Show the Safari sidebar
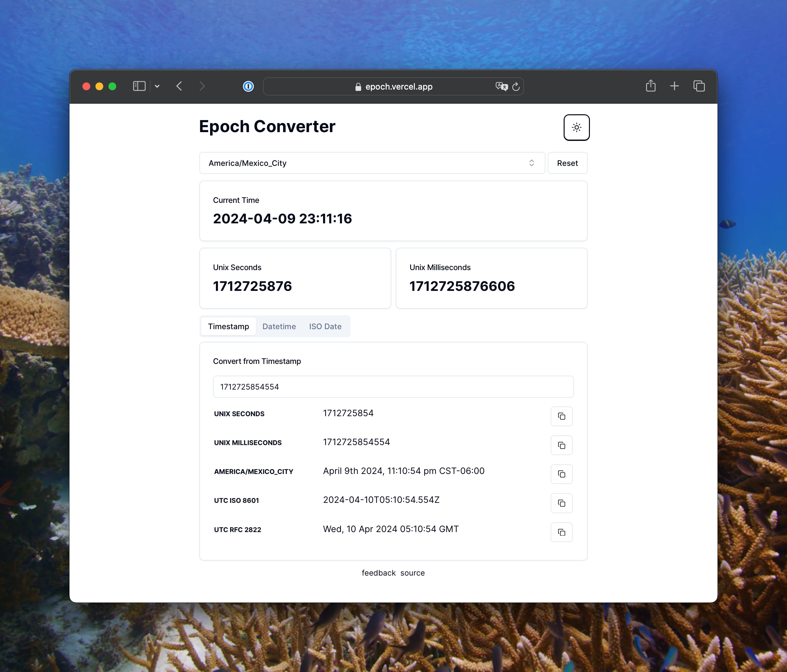Viewport: 787px width, 672px height. tap(139, 86)
